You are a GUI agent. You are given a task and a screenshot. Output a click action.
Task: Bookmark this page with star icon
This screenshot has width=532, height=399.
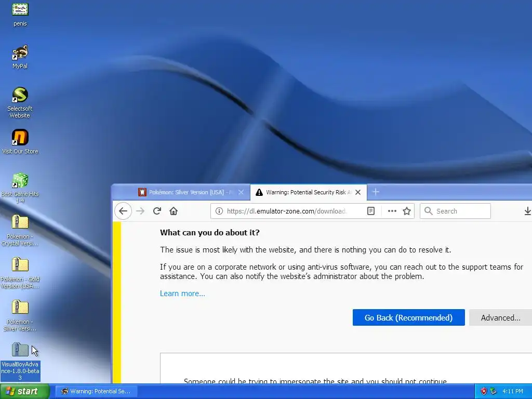click(407, 211)
